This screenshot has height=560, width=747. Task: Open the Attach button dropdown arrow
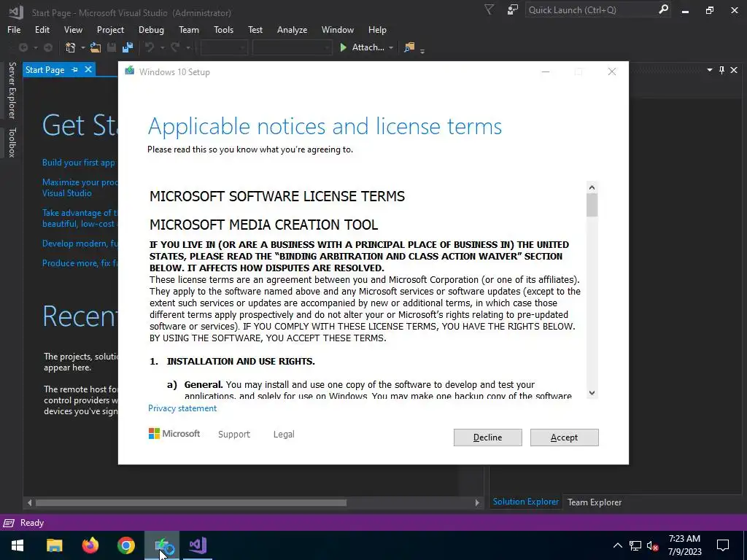tap(391, 47)
